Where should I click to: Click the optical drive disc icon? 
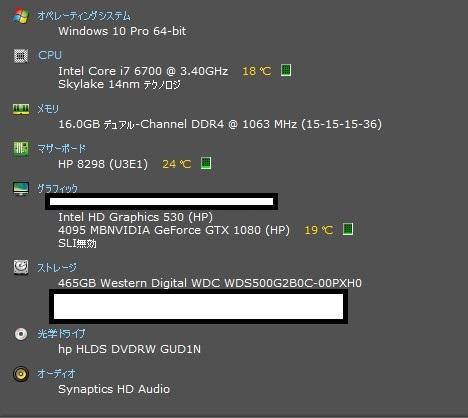(x=21, y=334)
